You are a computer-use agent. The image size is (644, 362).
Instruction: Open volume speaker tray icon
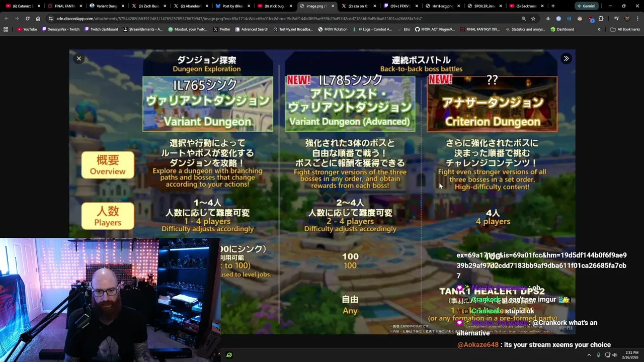(614, 355)
